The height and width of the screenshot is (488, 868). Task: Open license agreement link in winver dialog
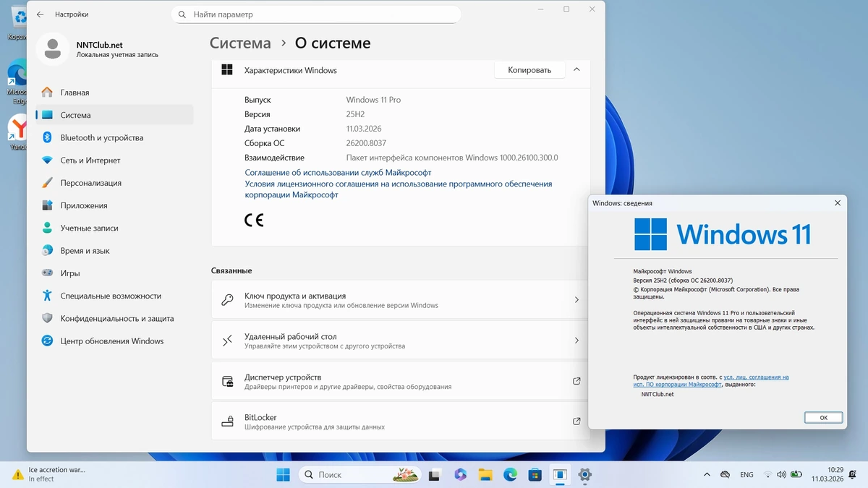tap(712, 381)
